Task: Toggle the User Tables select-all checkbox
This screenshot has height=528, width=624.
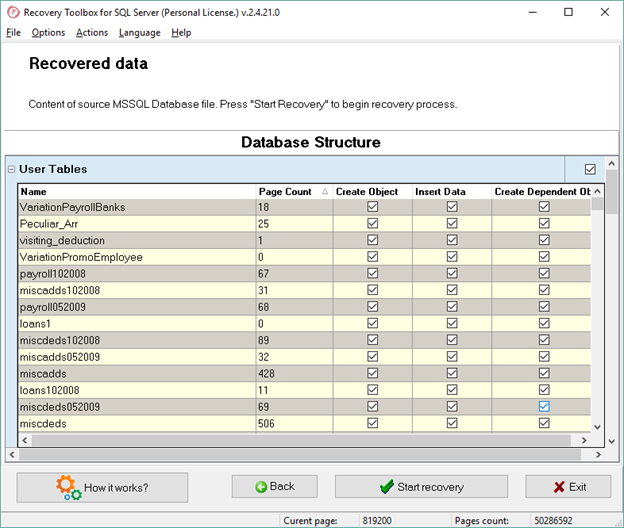Action: pyautogui.click(x=590, y=169)
